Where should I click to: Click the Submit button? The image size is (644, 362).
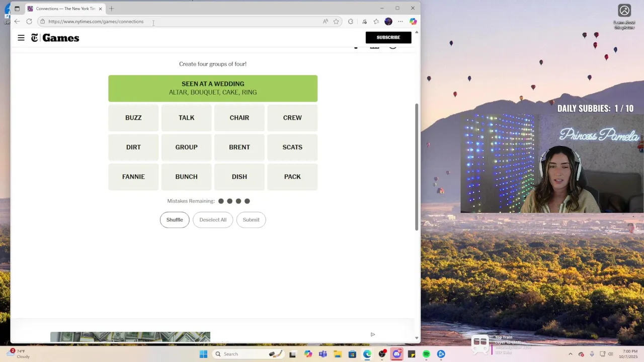coord(251,220)
